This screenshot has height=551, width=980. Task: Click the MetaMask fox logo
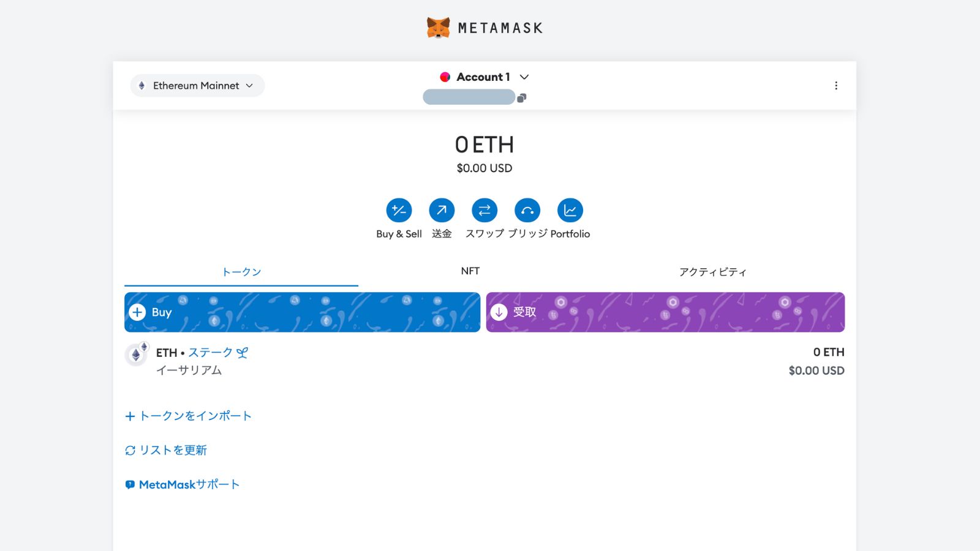coord(439,28)
